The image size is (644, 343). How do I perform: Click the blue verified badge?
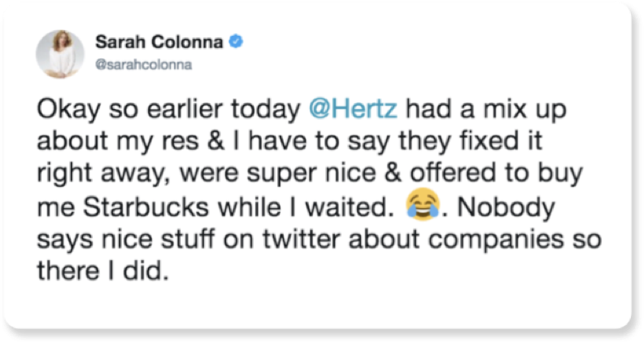coord(236,41)
